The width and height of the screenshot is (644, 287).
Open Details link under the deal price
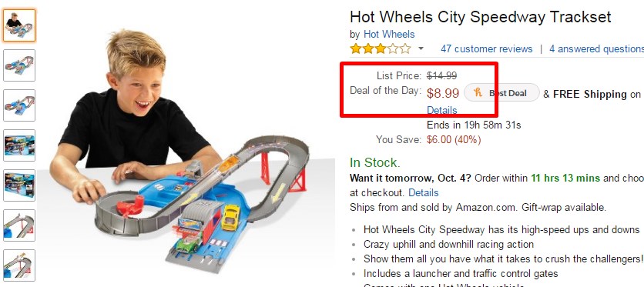click(x=442, y=110)
